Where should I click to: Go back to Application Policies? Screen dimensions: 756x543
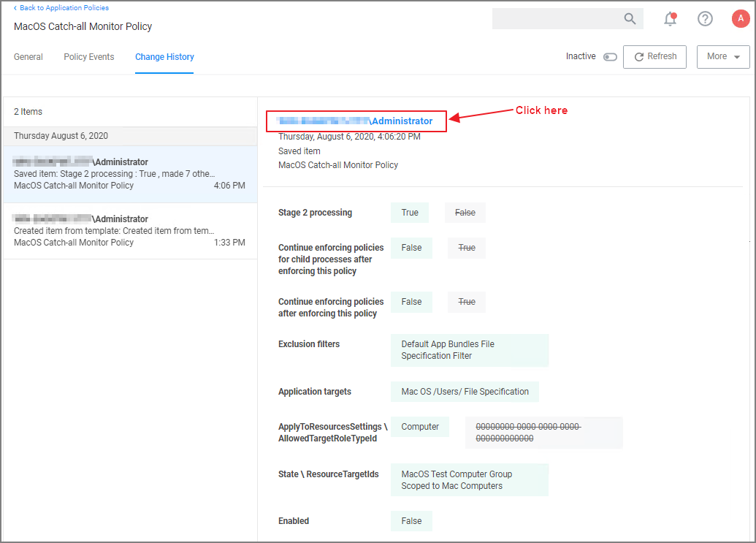(x=63, y=8)
